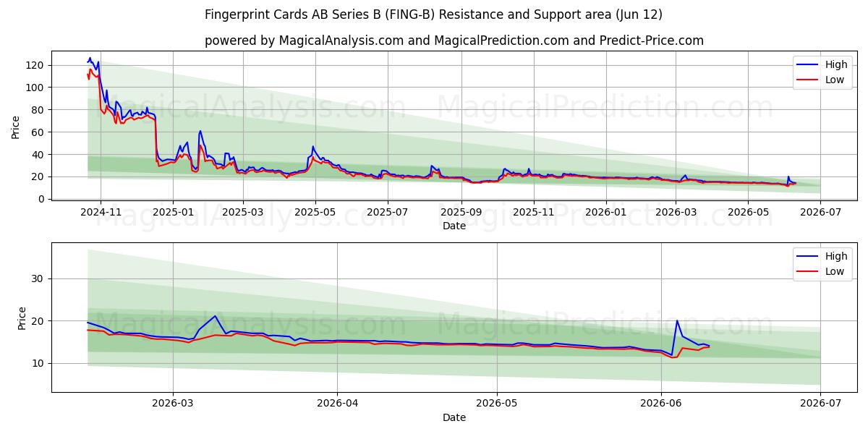Click the '30' y-axis tick in bottom chart
The image size is (868, 434).
(39, 278)
